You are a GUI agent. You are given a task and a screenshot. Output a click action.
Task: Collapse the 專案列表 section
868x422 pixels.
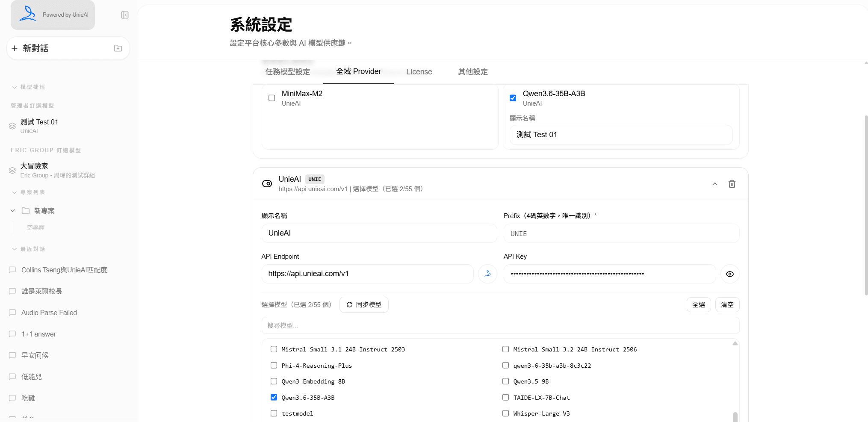14,192
